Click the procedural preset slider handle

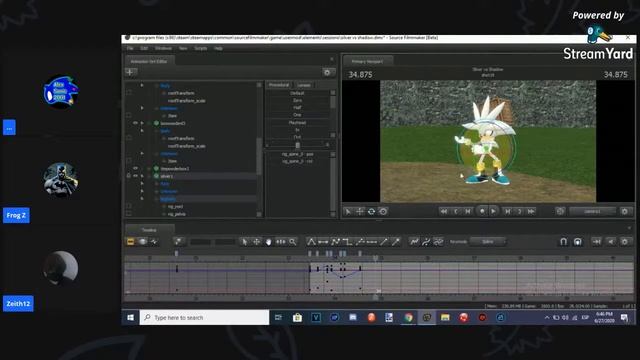pos(298,145)
